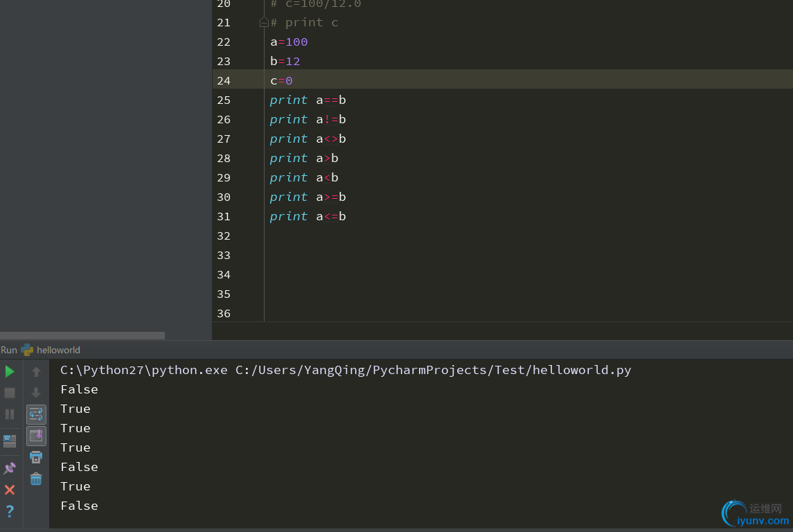Click code line print a<>b

point(308,139)
